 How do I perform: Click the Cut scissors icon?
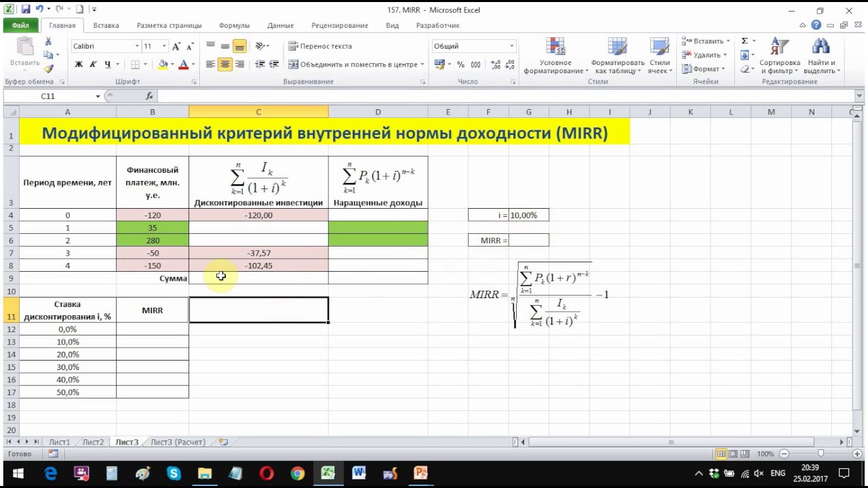(x=48, y=42)
